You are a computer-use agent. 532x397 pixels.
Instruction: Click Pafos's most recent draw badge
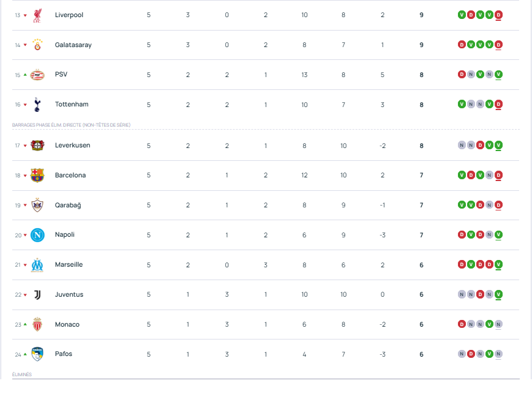(x=498, y=354)
